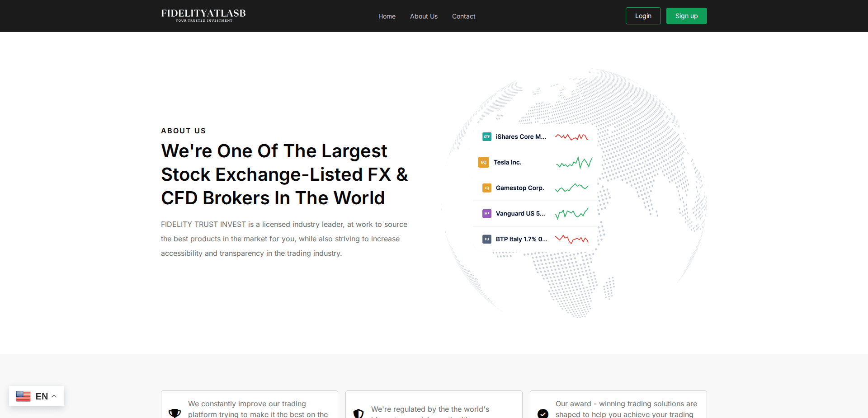The image size is (868, 418).
Task: Click the Login button
Action: [x=643, y=16]
